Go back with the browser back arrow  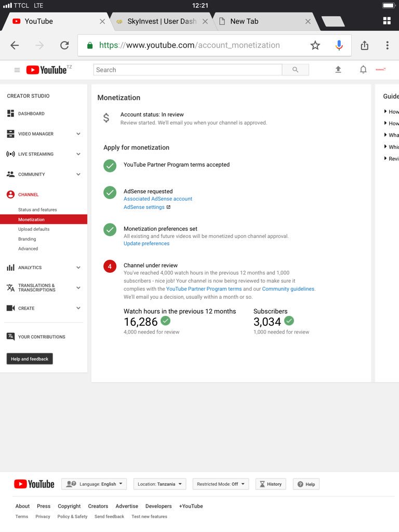tap(15, 45)
